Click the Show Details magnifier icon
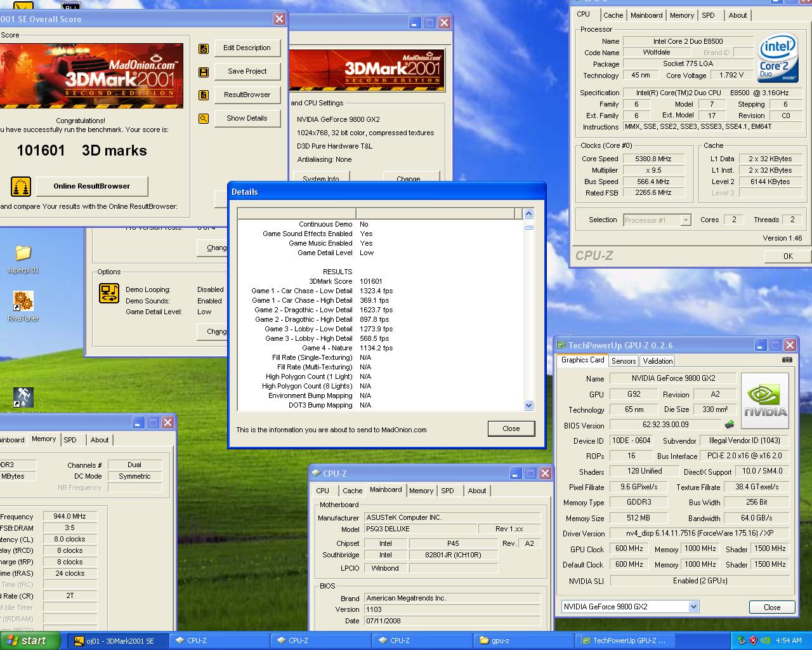The image size is (812, 650). [x=204, y=118]
